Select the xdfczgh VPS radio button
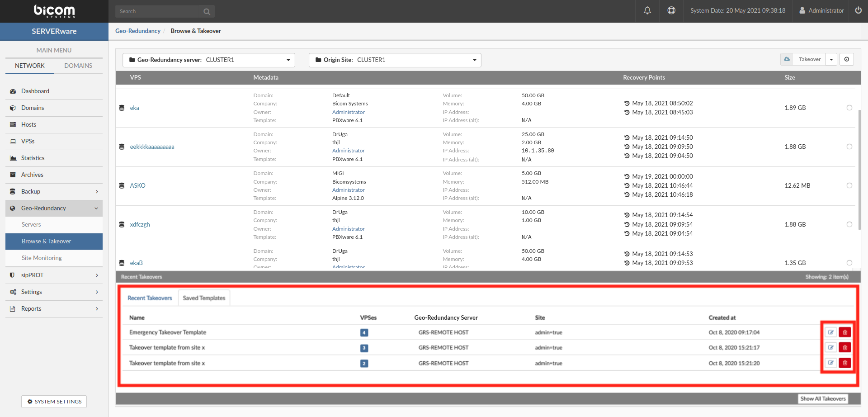The height and width of the screenshot is (417, 868). click(849, 224)
